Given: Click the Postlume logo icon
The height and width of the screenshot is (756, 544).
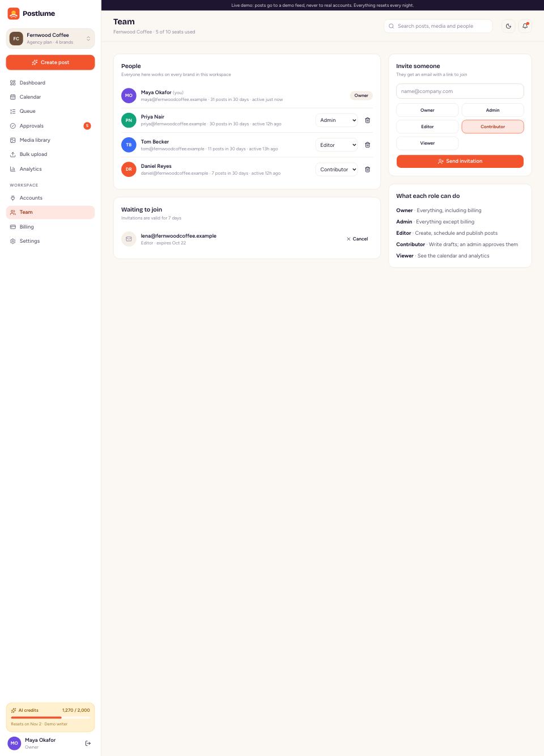Looking at the screenshot, I should coord(14,14).
